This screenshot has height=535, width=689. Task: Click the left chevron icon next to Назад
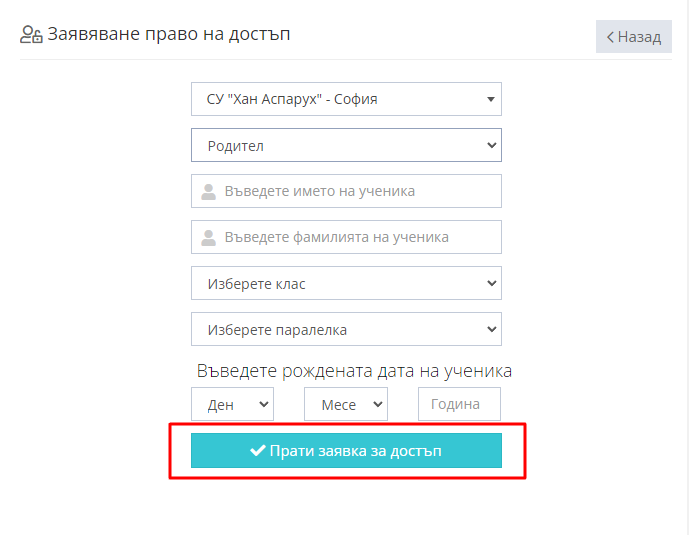click(x=610, y=37)
